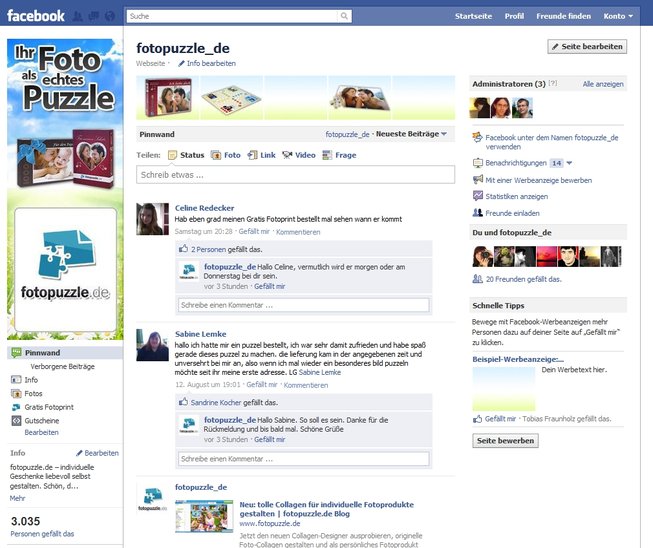The height and width of the screenshot is (548, 653).
Task: Click Mehr under the Info text
Action: click(17, 498)
